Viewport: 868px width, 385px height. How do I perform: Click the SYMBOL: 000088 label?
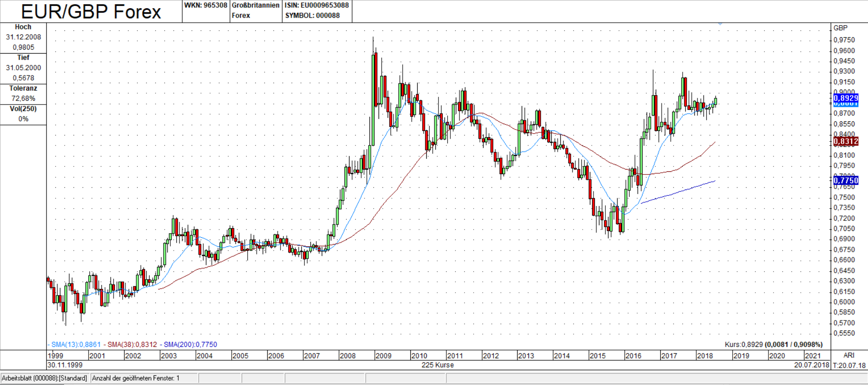coord(312,15)
